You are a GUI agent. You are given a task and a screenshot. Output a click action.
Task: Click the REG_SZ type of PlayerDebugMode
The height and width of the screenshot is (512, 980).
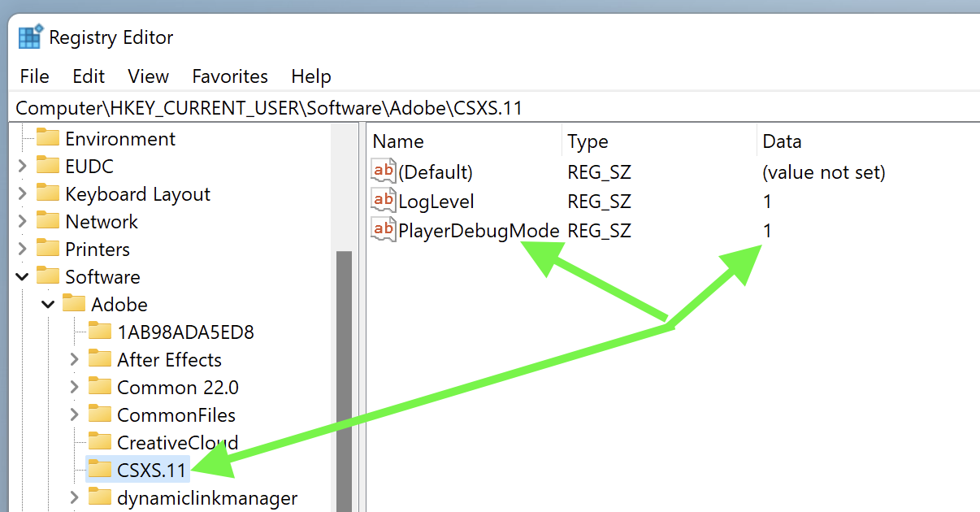(x=599, y=231)
